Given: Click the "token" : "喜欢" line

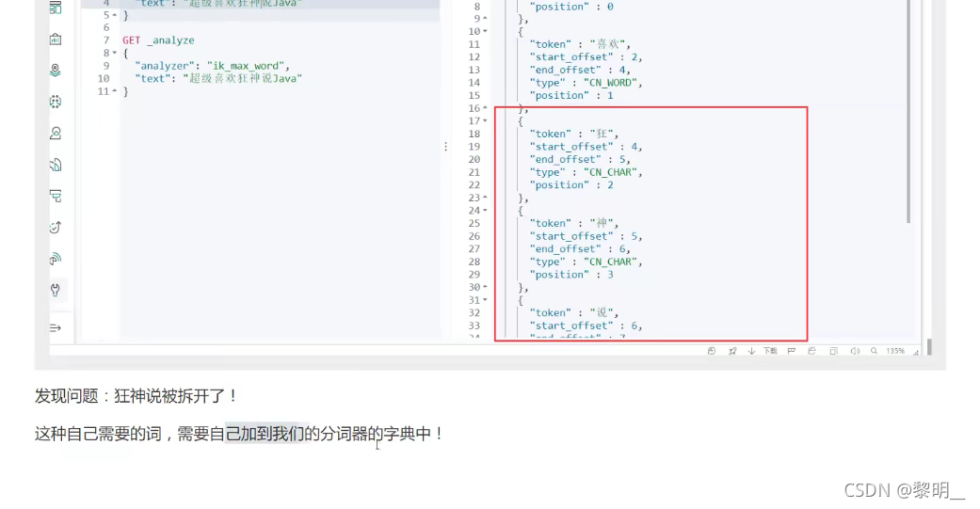Looking at the screenshot, I should [x=579, y=44].
